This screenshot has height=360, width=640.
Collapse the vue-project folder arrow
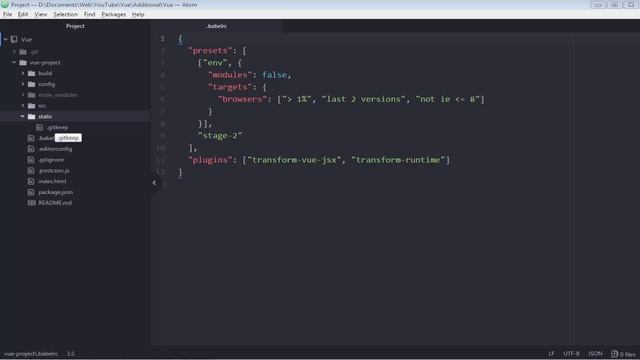click(14, 62)
